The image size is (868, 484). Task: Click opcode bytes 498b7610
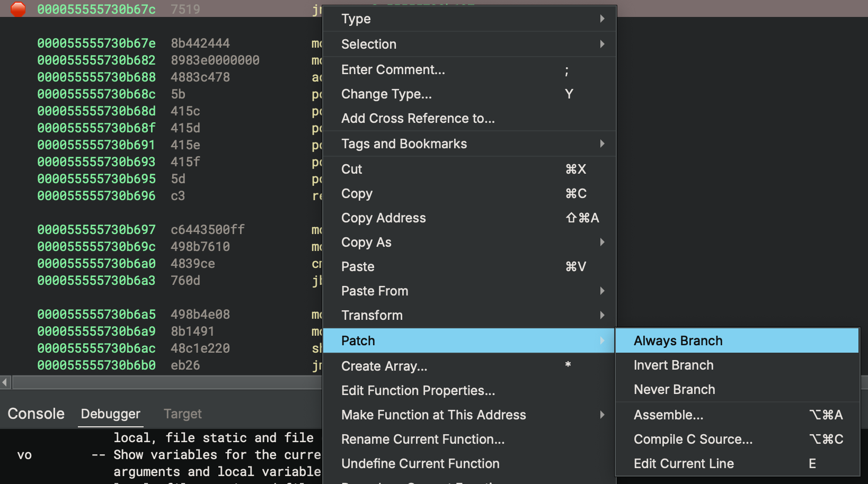pyautogui.click(x=200, y=247)
